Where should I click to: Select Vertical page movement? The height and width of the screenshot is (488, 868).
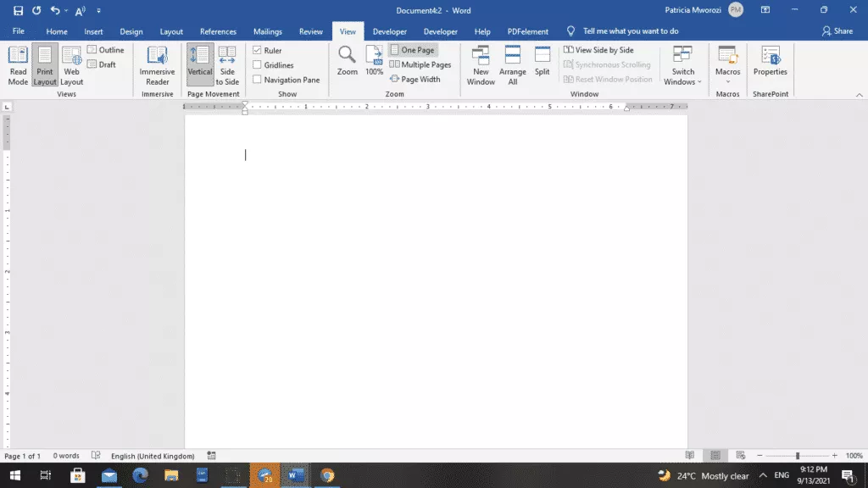click(200, 66)
